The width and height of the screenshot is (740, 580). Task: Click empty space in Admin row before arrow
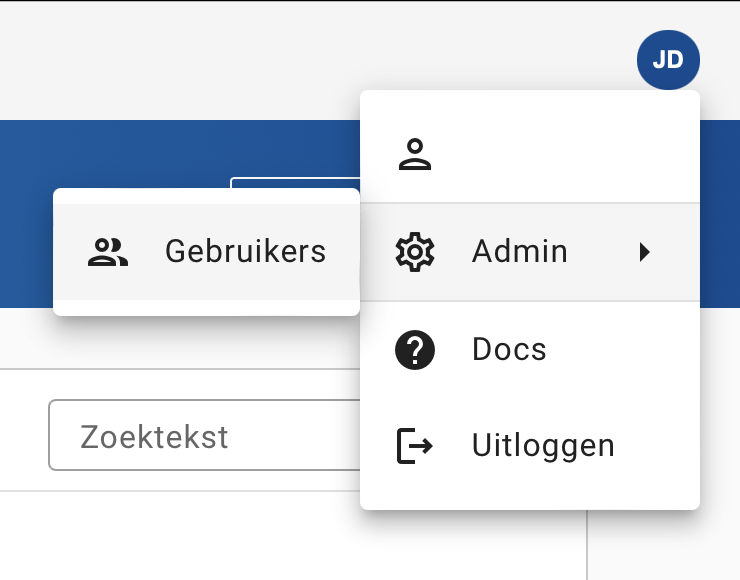coord(600,252)
